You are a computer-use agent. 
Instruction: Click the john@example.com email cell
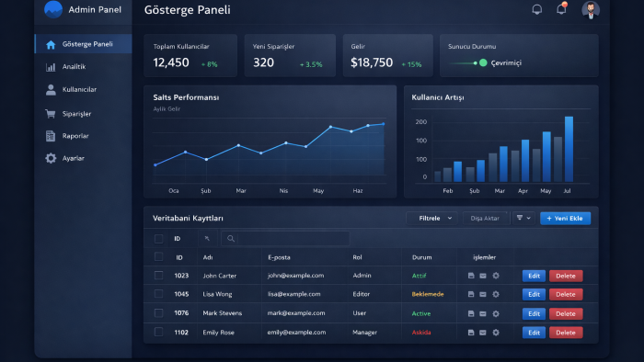[x=295, y=276]
